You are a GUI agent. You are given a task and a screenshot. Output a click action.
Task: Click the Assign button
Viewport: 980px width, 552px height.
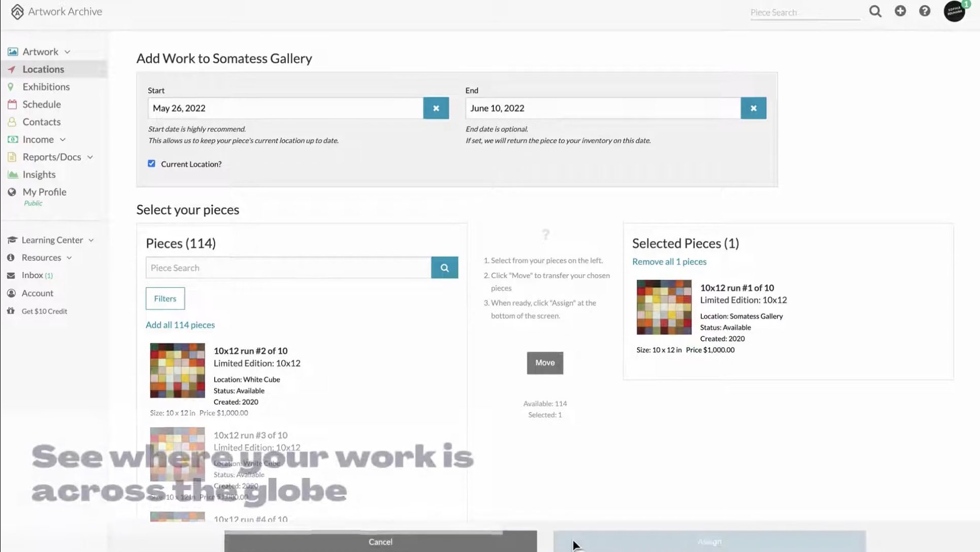(x=709, y=542)
